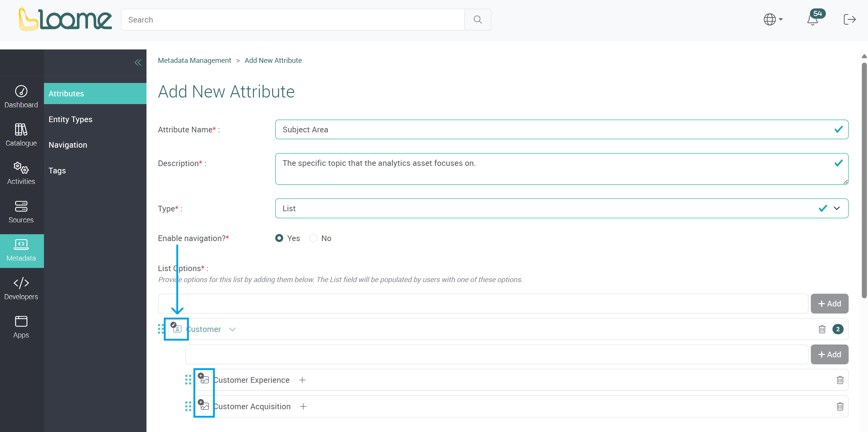Click Customer Acquisition drag handle
The image size is (868, 432).
(188, 406)
